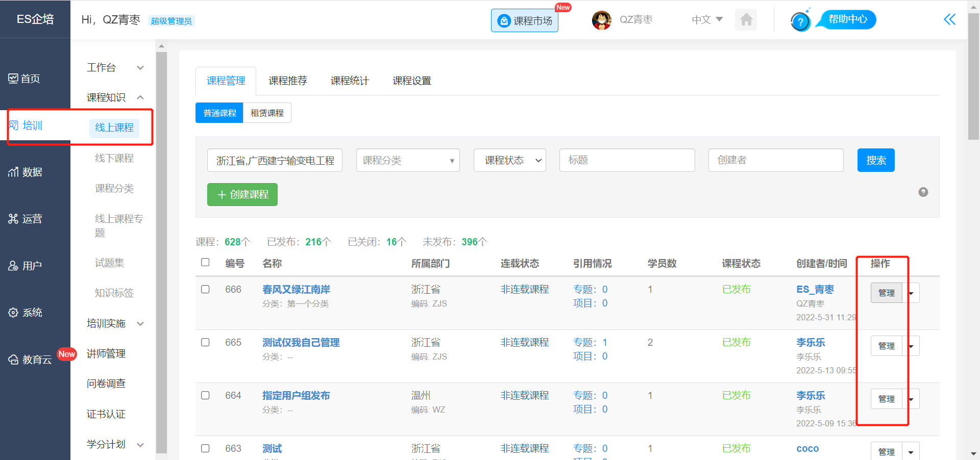Screen dimensions: 980x460
Task: Click the gray help tooltip icon in the filter panel
Action: [923, 192]
